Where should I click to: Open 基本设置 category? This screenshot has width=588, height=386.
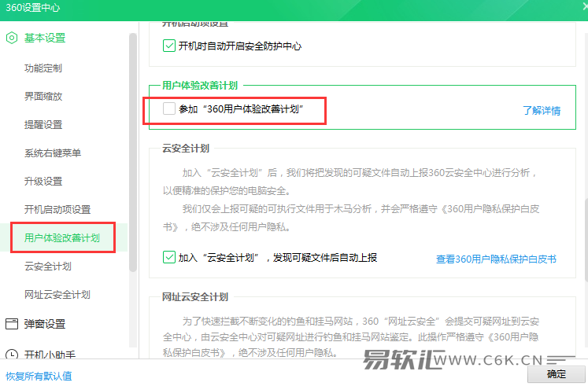tap(45, 38)
